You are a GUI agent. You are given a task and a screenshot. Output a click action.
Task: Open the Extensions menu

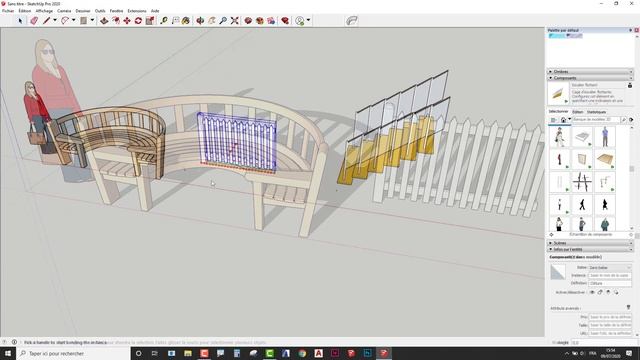click(x=137, y=11)
